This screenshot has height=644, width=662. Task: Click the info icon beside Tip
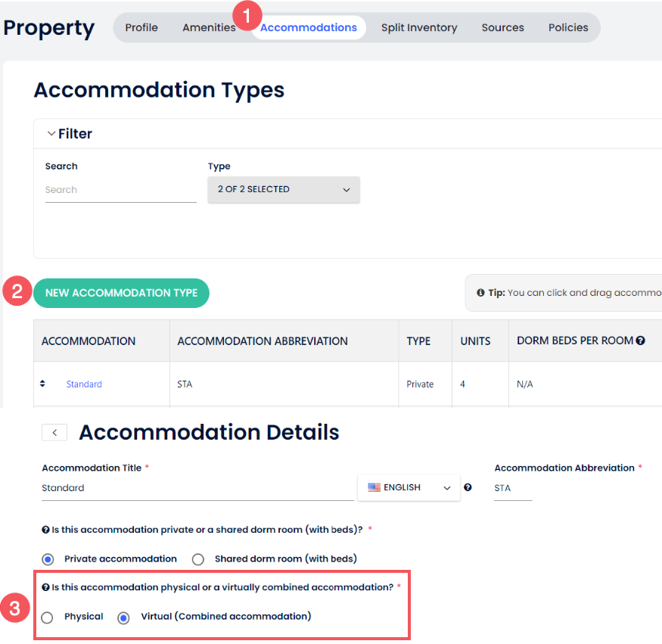pyautogui.click(x=480, y=293)
